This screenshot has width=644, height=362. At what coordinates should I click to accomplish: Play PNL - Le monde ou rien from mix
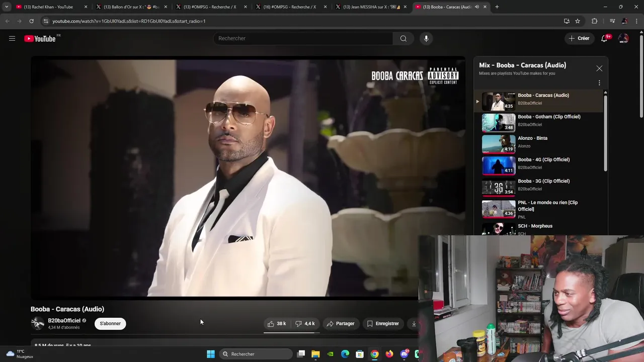pyautogui.click(x=539, y=209)
